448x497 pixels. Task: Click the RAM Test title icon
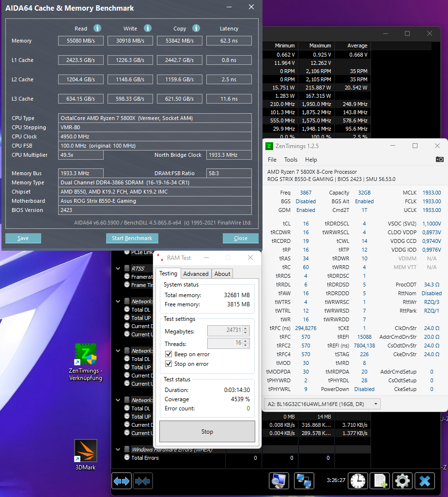pyautogui.click(x=160, y=257)
